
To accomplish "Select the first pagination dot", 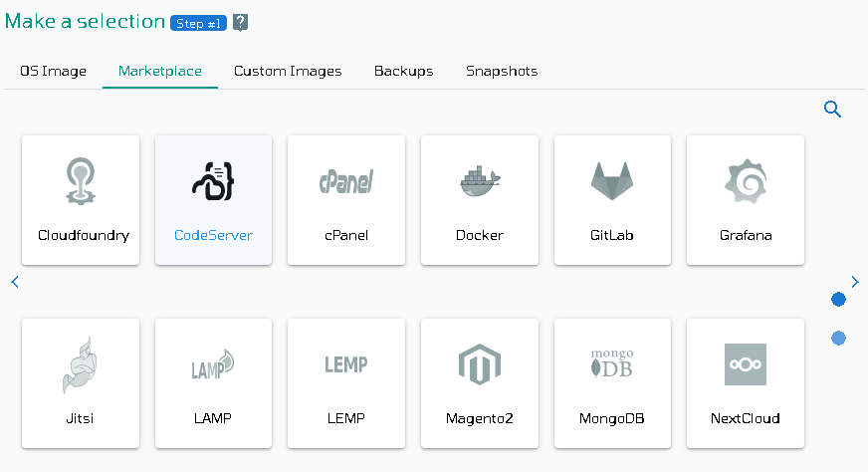I will (x=839, y=299).
